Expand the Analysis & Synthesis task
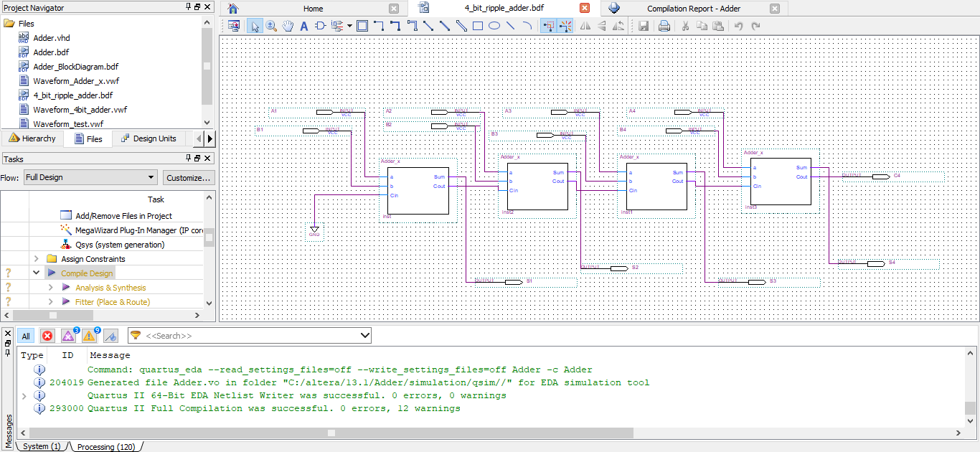 pyautogui.click(x=51, y=288)
